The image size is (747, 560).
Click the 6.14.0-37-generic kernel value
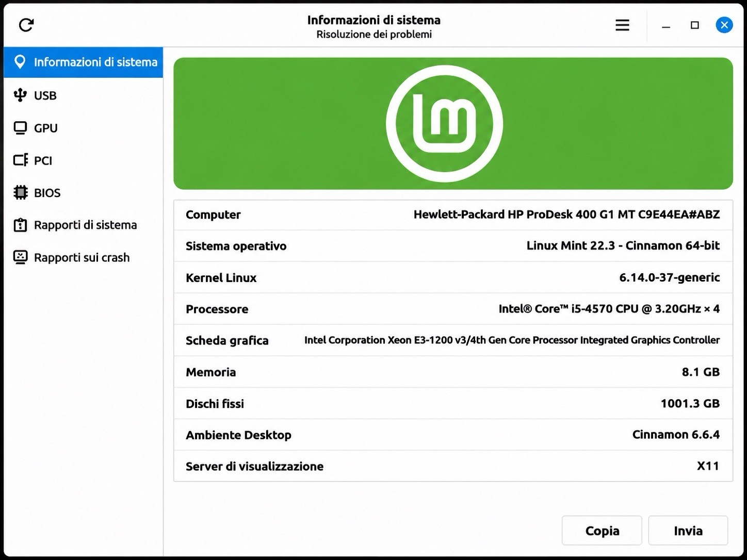[669, 277]
